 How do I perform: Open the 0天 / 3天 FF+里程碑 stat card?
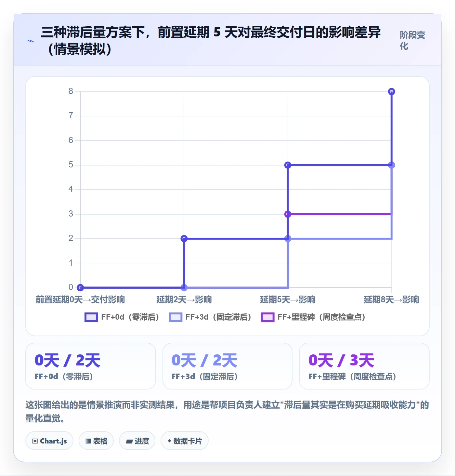pos(364,366)
